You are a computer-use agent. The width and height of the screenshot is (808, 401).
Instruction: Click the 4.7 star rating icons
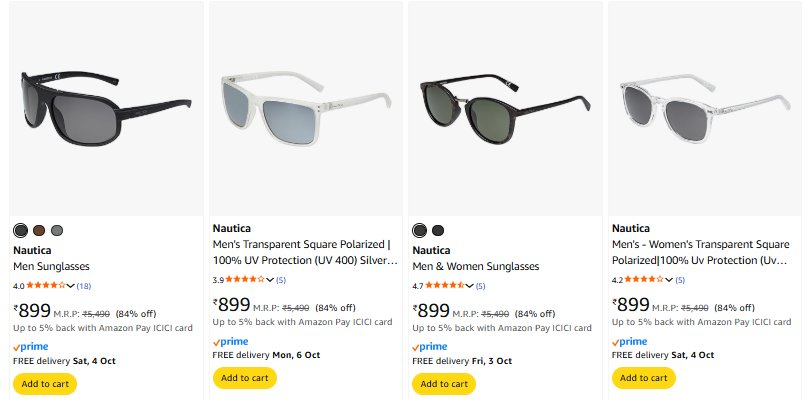click(446, 286)
